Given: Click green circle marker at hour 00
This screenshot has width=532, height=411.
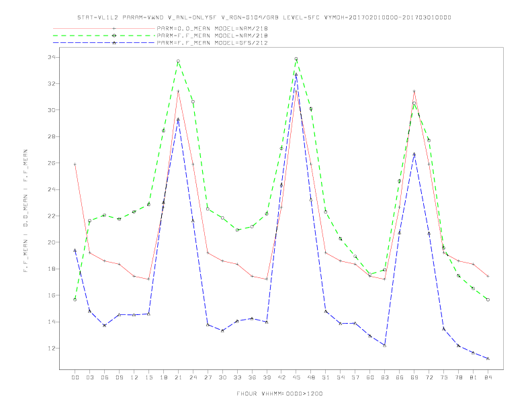Looking at the screenshot, I should 75,300.
